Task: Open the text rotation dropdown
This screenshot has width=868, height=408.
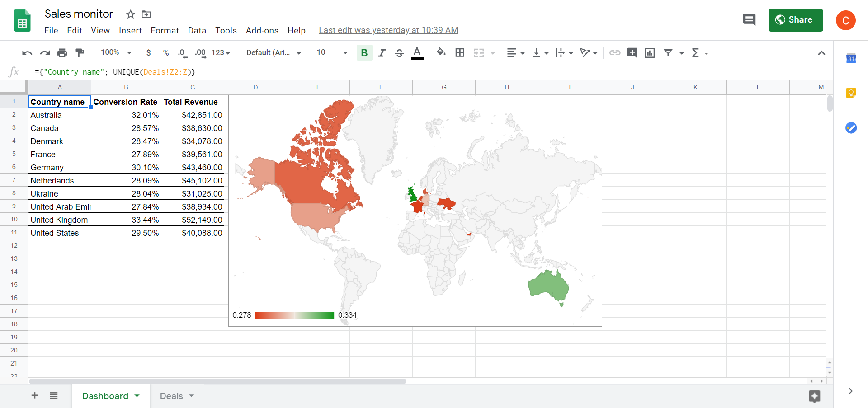Action: [589, 53]
